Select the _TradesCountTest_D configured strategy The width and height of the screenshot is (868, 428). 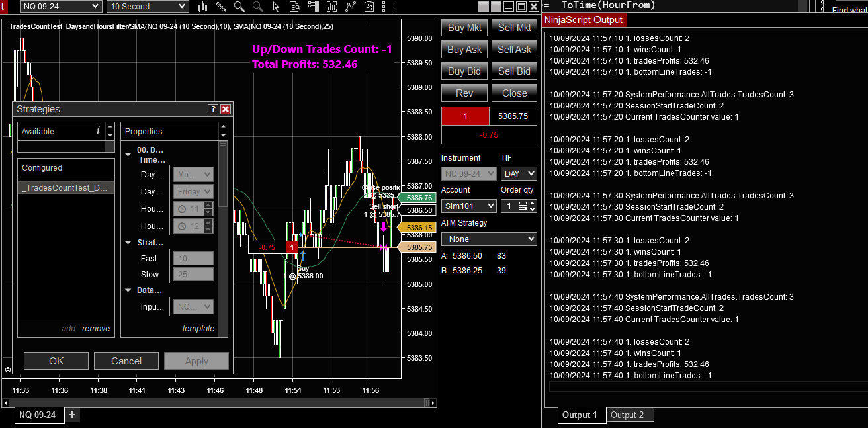[65, 187]
